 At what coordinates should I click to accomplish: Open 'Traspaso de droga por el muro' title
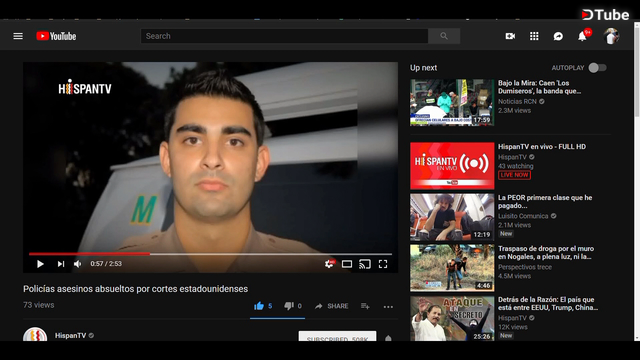click(546, 253)
